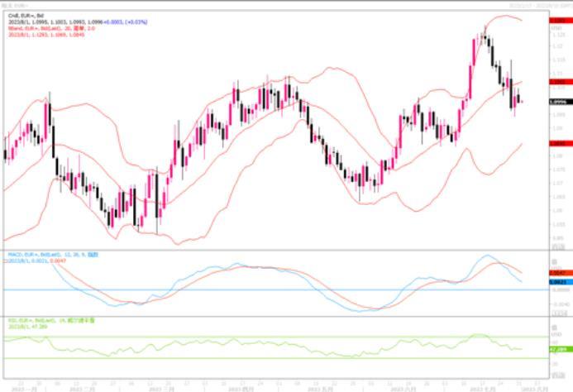573x392 pixels.
Task: Click the 2023 六月 date axis label
Action: point(405,386)
